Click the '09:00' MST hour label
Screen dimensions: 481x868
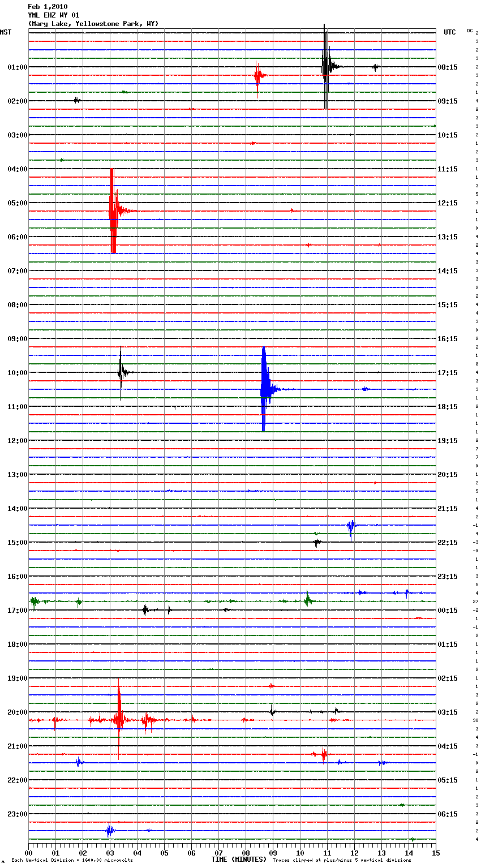pos(17,338)
